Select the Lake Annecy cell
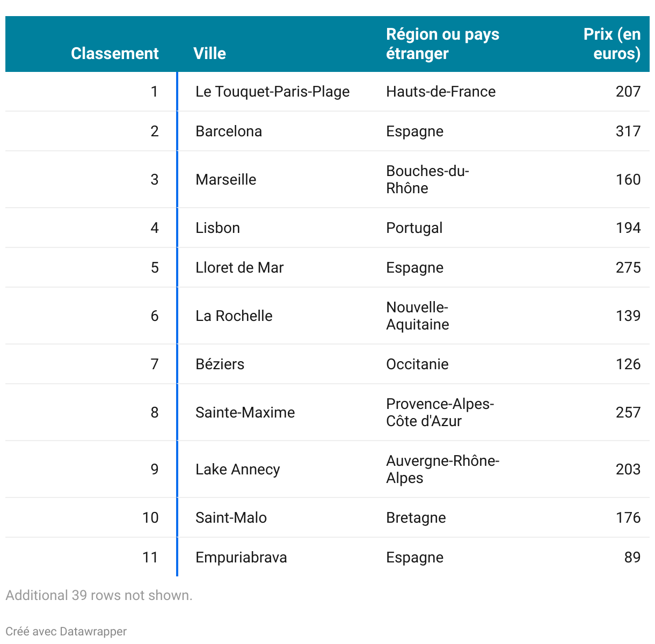This screenshot has height=644, width=655. (237, 470)
